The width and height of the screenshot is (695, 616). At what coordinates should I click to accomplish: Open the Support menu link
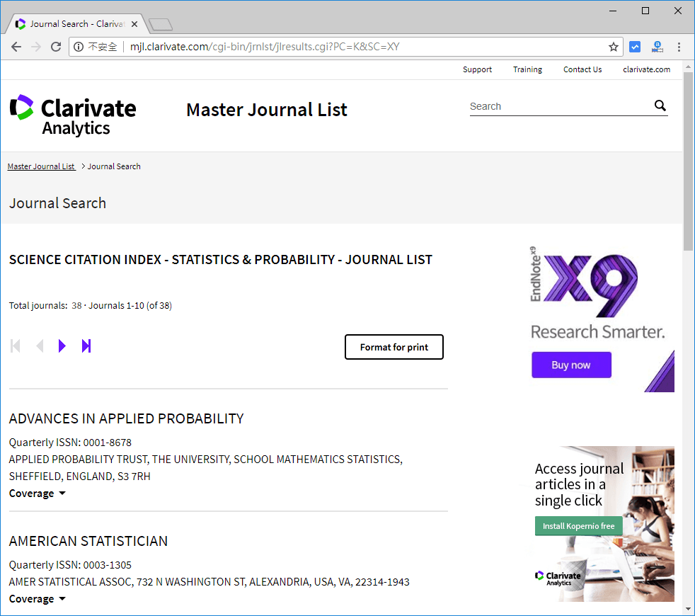[477, 69]
